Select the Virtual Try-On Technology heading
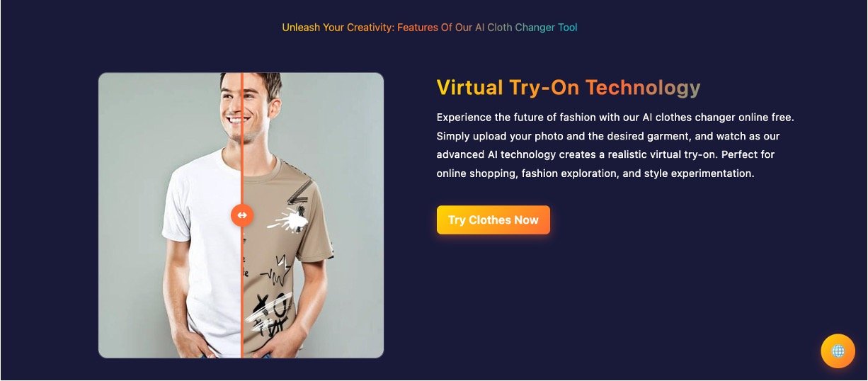The width and height of the screenshot is (868, 381). click(569, 87)
